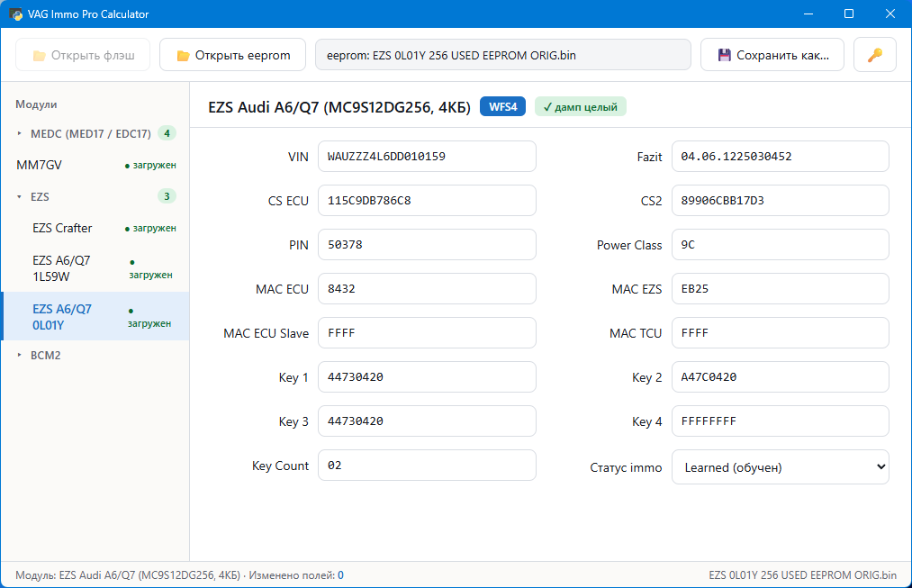Select EZS A6/Q7 1L59W module
The height and width of the screenshot is (588, 912).
click(95, 268)
